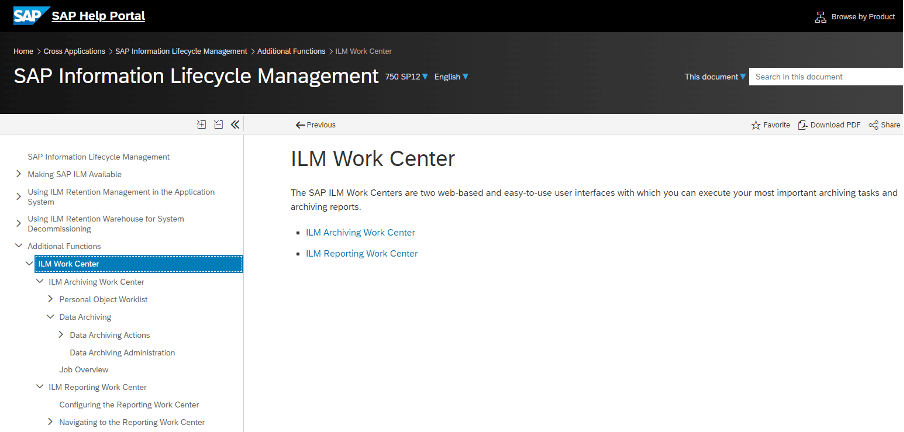Screen dimensions: 904x432
Task: Select Using ILM Retention Management in the Application System
Action: coord(121,197)
